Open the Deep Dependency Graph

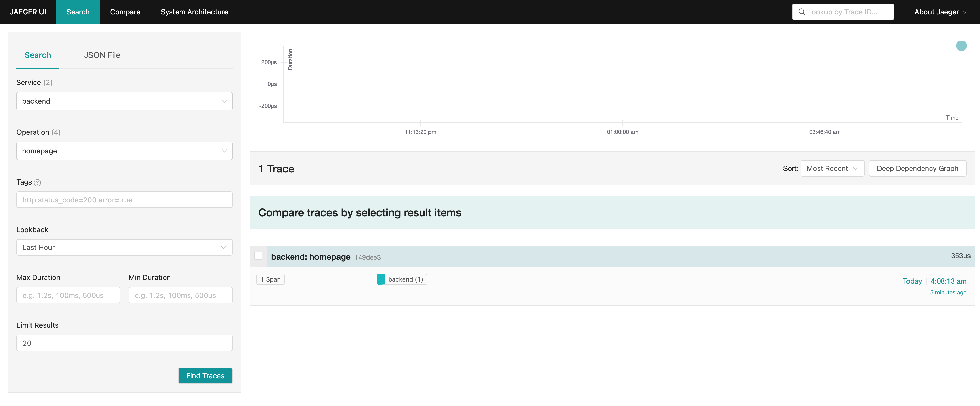917,169
